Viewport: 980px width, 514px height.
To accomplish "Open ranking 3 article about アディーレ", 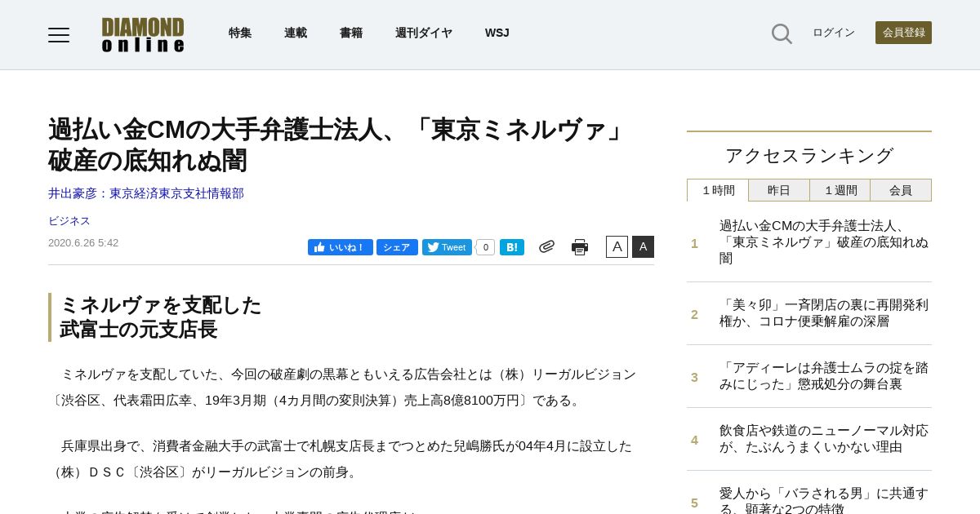I will pos(824,376).
